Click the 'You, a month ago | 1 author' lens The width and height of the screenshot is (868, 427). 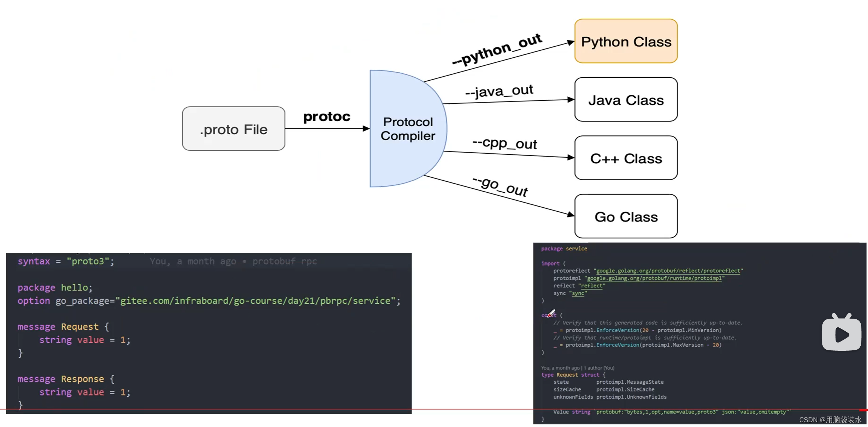[578, 368]
